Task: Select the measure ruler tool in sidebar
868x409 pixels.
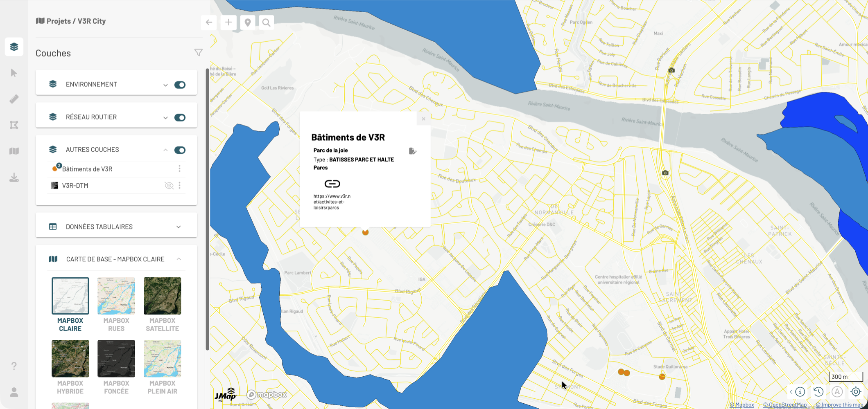Action: point(14,99)
